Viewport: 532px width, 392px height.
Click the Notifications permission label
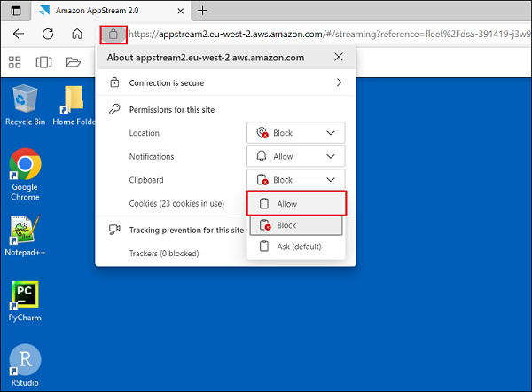(x=152, y=156)
